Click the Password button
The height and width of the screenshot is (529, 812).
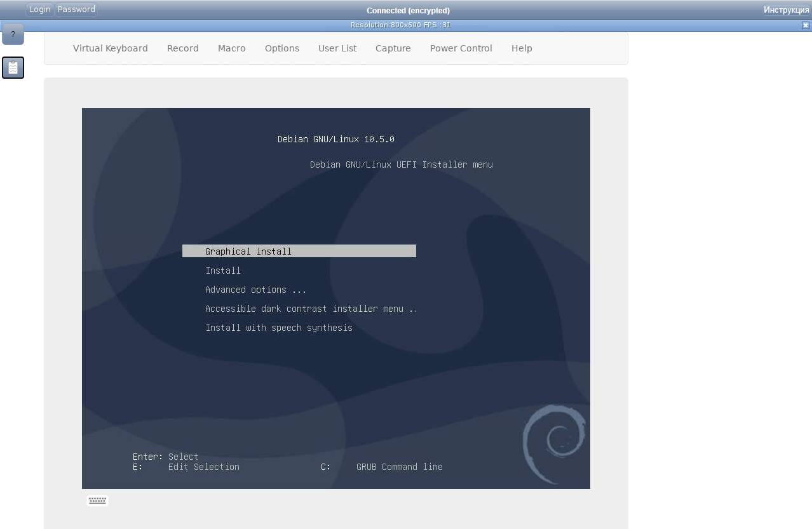point(76,10)
